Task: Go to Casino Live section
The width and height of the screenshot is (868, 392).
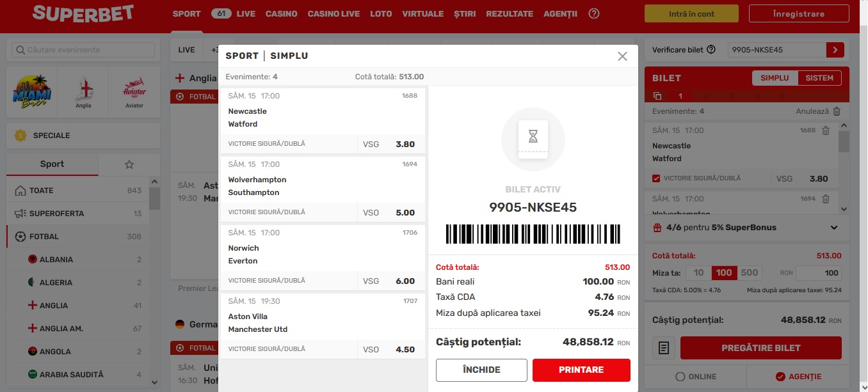Action: click(334, 13)
